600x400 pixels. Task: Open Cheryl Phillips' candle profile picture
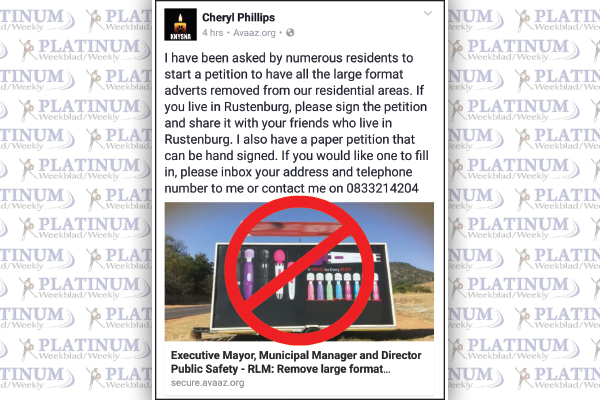click(x=180, y=24)
